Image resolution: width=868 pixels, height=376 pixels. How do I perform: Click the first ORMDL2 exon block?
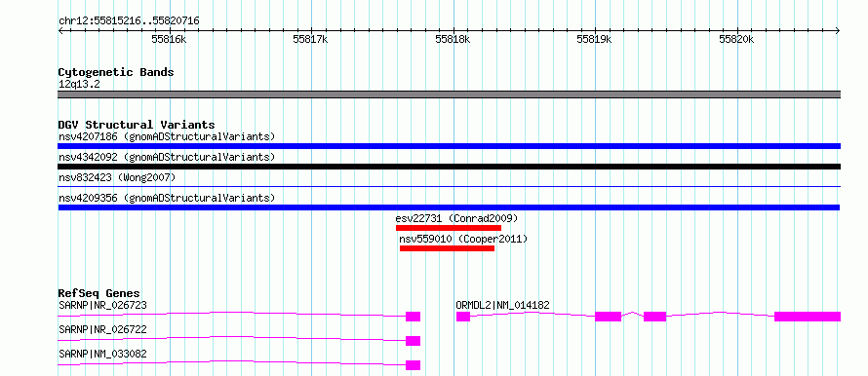coord(463,317)
